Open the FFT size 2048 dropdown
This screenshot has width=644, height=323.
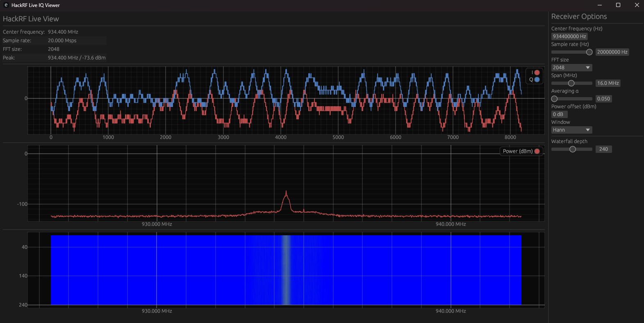571,68
